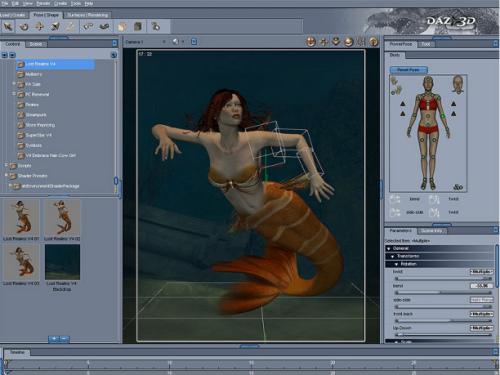Select the Rotate tool in the toolbar
Image resolution: width=500 pixels, height=375 pixels.
(x=24, y=26)
